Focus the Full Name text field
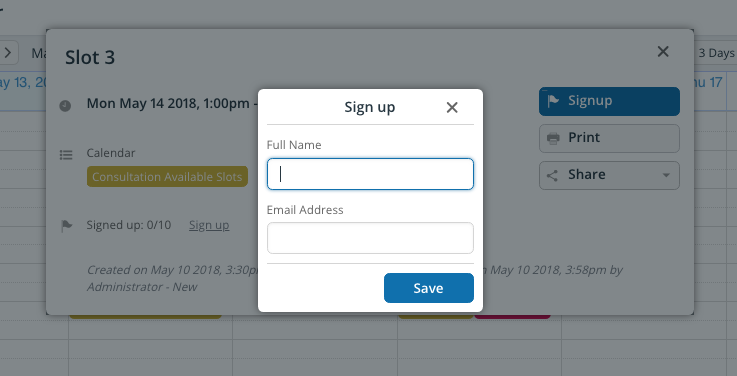Viewport: 737px width, 376px height. [x=370, y=174]
